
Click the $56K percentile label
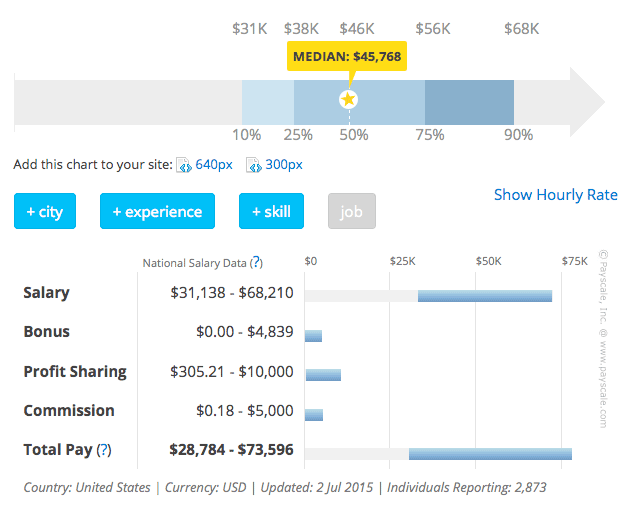[x=433, y=29]
